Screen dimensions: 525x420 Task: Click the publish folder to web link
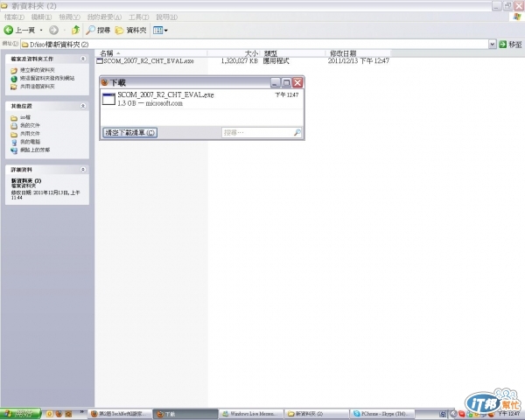click(x=47, y=78)
